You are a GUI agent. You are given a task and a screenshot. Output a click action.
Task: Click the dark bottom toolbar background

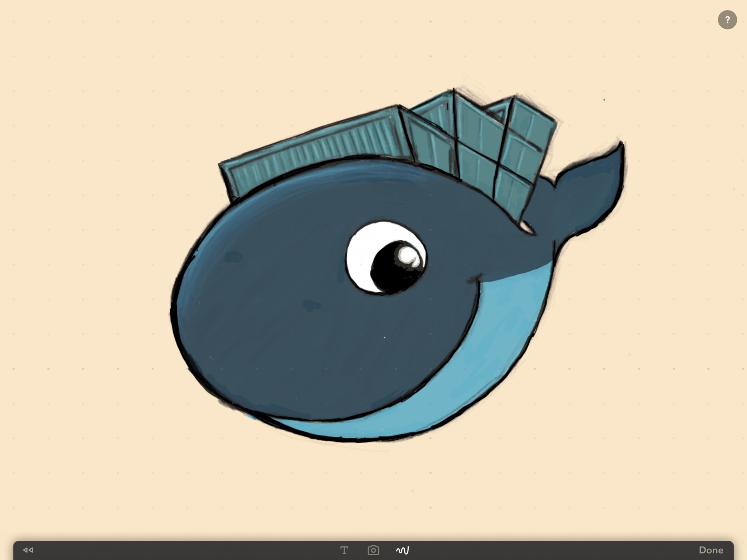point(182,551)
